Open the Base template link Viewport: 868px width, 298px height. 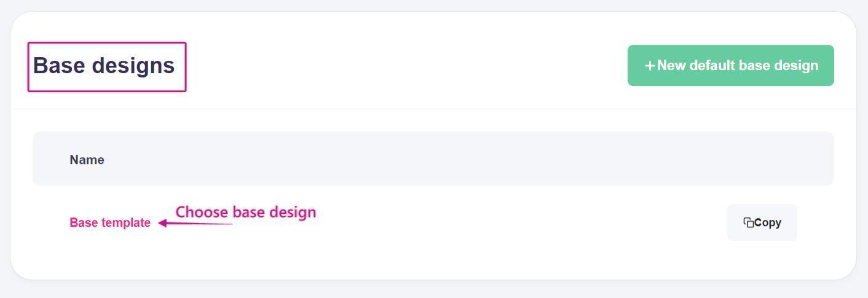[110, 223]
